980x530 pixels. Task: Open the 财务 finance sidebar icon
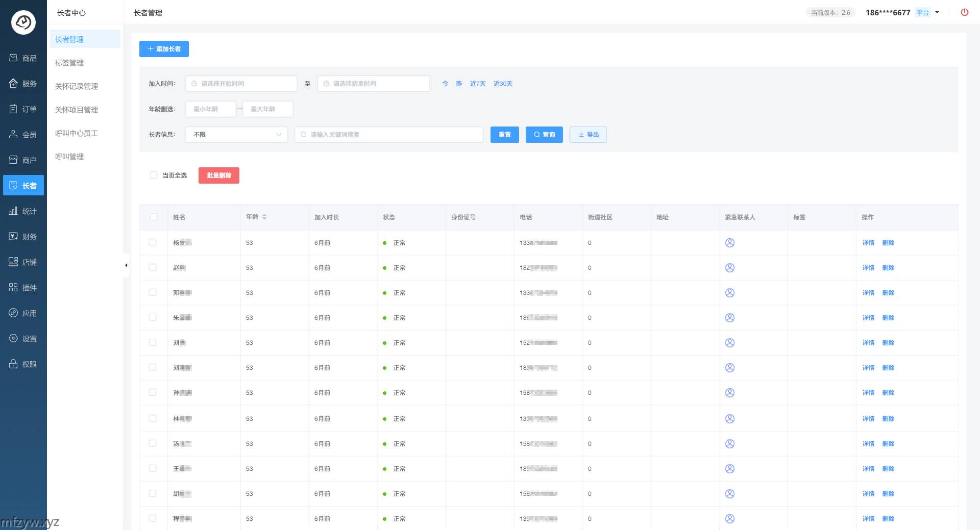pyautogui.click(x=23, y=237)
